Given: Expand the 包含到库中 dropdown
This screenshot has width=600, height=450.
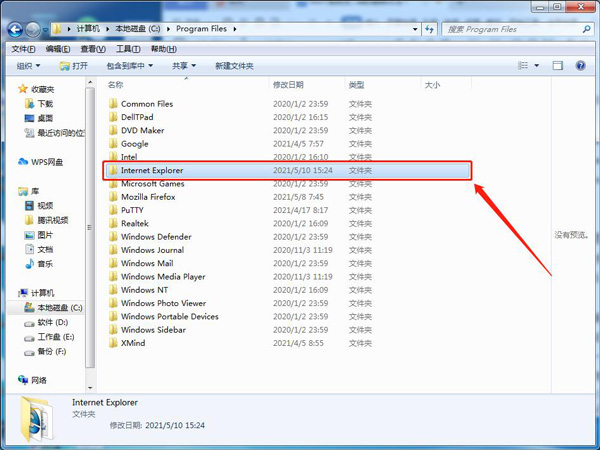Looking at the screenshot, I should (130, 66).
